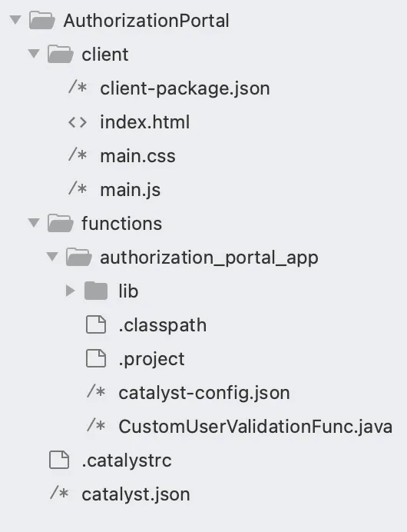Collapse the AuthorizationPortal root folder arrow
This screenshot has height=532, width=407.
pos(15,20)
